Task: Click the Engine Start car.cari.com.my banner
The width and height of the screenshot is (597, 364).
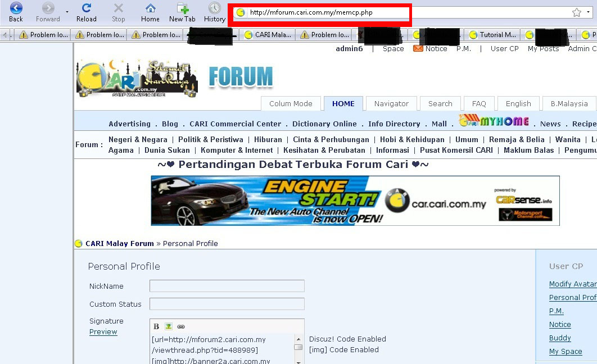Action: (x=355, y=201)
